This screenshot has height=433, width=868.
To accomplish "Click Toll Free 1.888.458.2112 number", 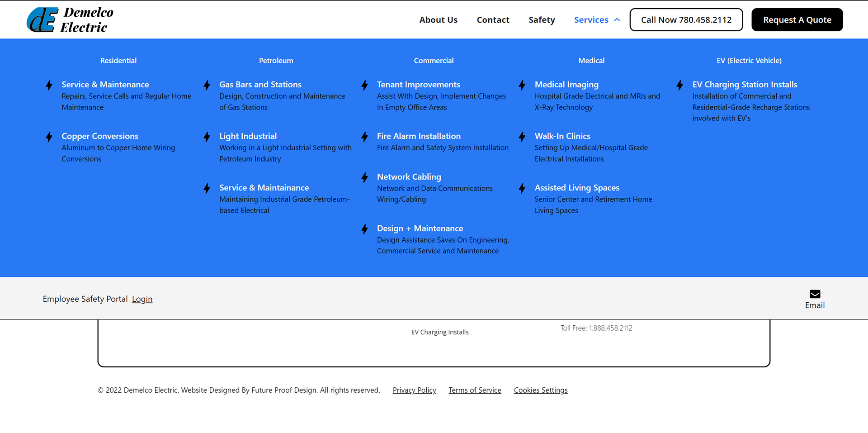I will tap(596, 328).
